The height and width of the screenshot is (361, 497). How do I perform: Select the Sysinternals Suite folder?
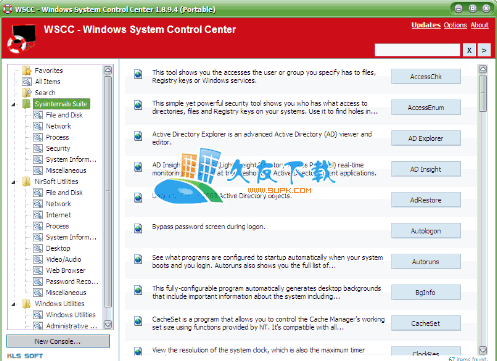pyautogui.click(x=61, y=104)
